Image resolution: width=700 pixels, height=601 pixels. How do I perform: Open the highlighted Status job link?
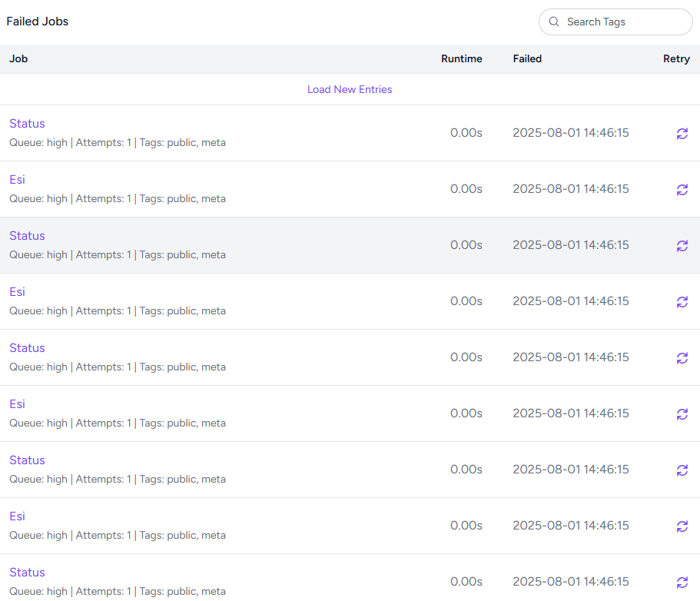click(27, 236)
